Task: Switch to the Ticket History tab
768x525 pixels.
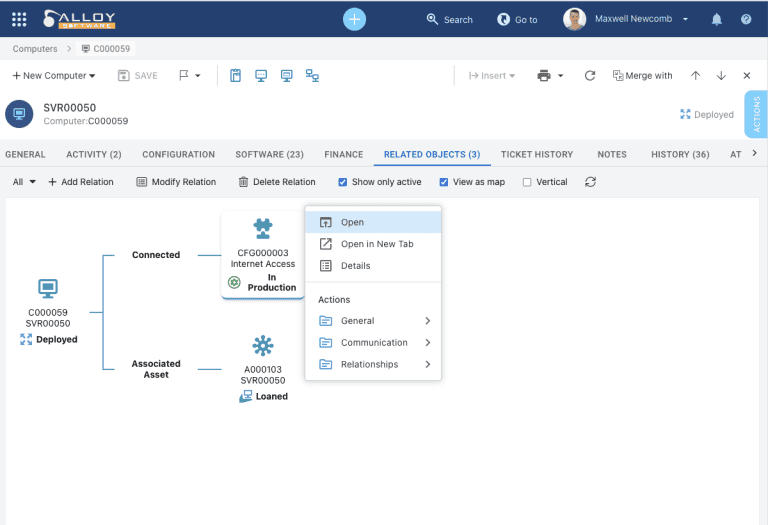Action: (x=537, y=154)
